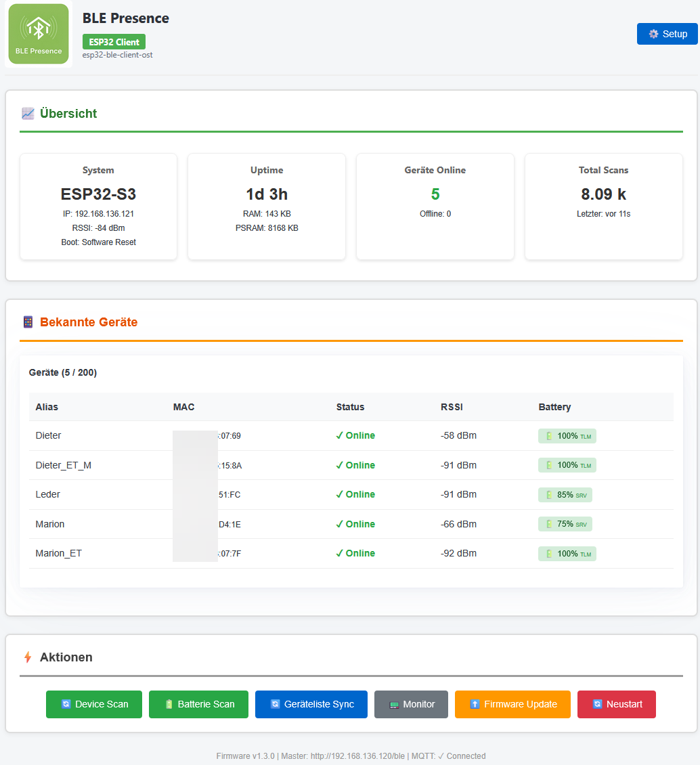Image resolution: width=700 pixels, height=765 pixels.
Task: Click the MAC ending 51:FC
Action: (229, 495)
